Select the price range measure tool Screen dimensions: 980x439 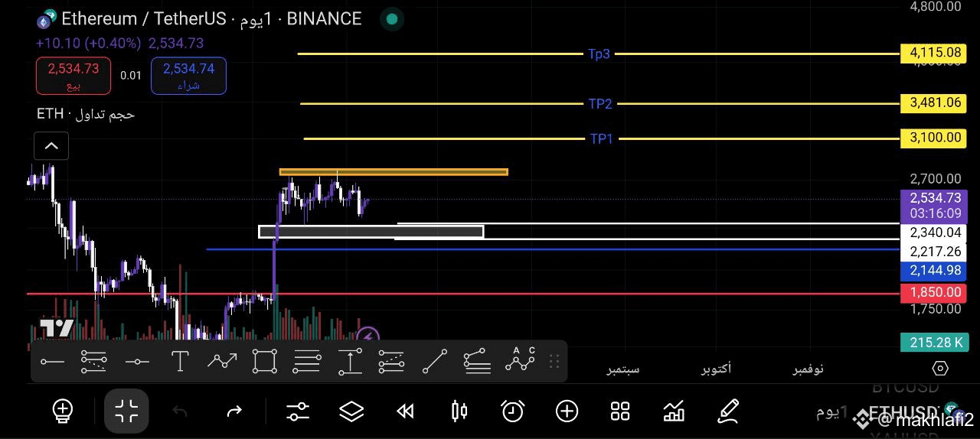tap(350, 361)
